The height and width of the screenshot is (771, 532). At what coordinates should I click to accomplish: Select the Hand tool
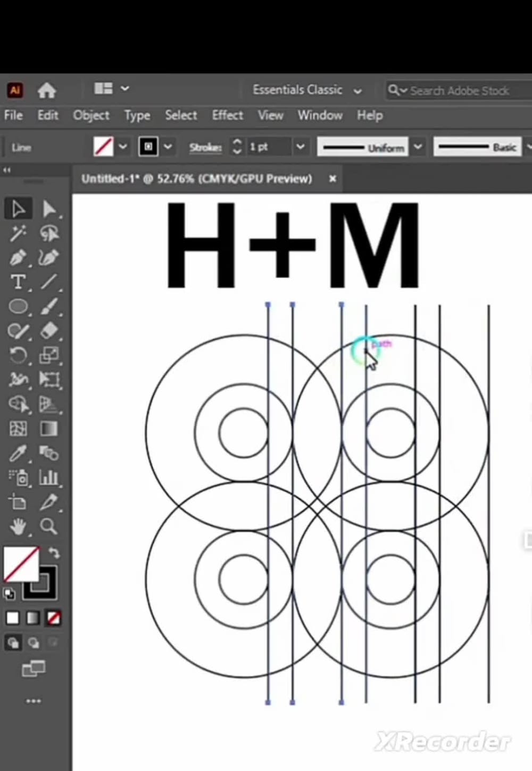pos(18,527)
